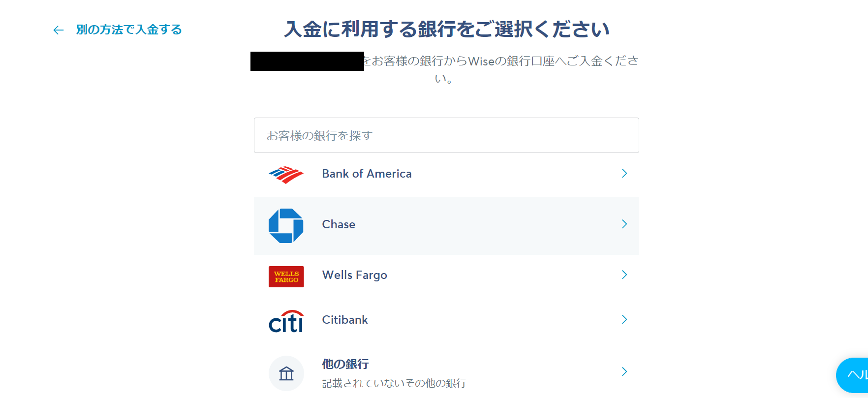Expand the 他の銀行 row chevron
Screen dimensions: 868x398
[624, 371]
